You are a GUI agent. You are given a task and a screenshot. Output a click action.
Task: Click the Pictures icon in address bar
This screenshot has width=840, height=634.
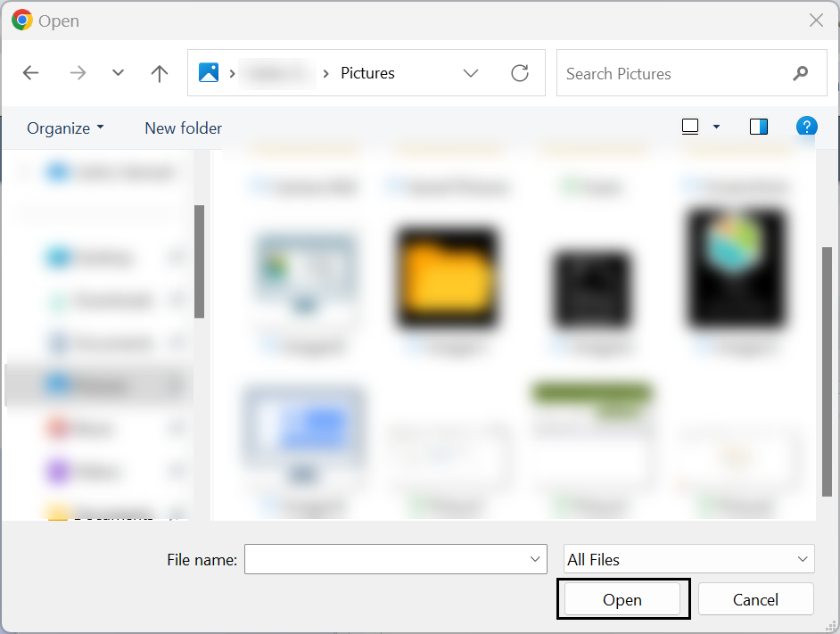(x=209, y=73)
